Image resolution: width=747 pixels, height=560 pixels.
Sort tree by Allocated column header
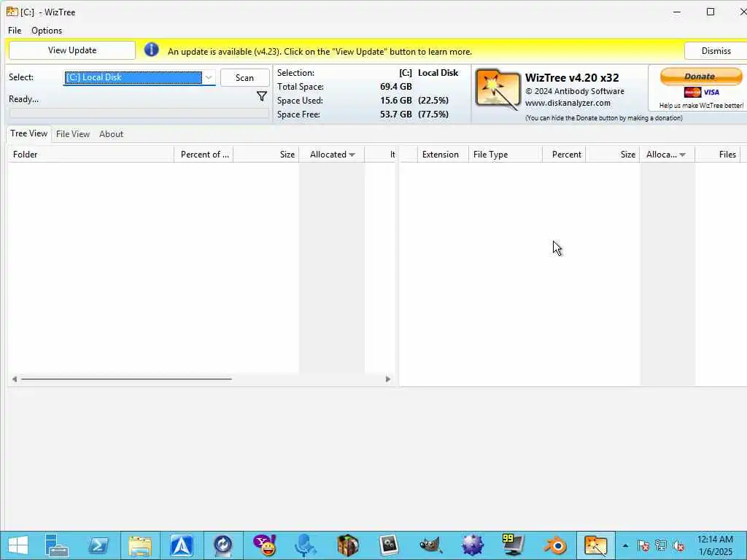click(x=332, y=155)
